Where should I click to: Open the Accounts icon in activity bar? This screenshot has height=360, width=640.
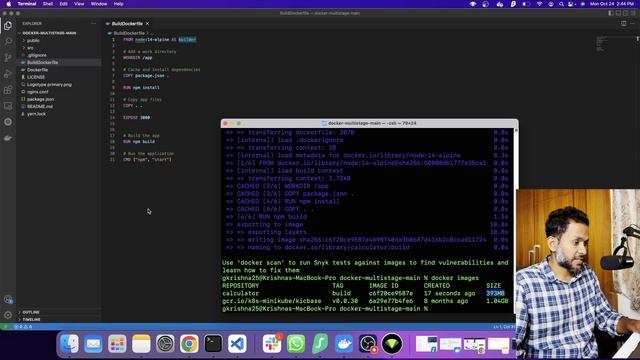(8, 299)
